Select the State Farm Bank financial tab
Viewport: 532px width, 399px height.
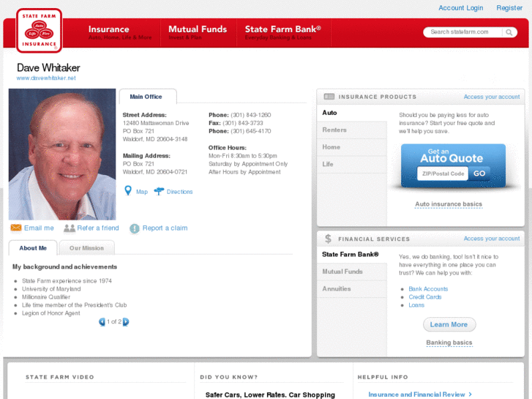coord(352,254)
